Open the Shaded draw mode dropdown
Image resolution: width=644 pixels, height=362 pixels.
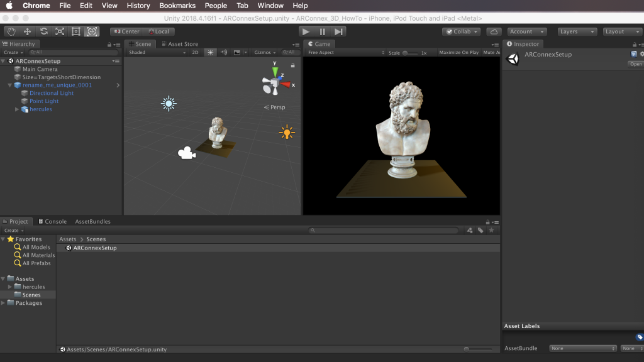pos(157,53)
